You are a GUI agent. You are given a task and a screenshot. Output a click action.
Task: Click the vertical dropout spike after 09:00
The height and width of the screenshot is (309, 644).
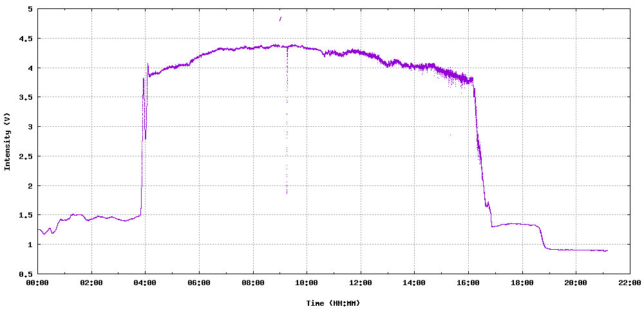pyautogui.click(x=287, y=120)
